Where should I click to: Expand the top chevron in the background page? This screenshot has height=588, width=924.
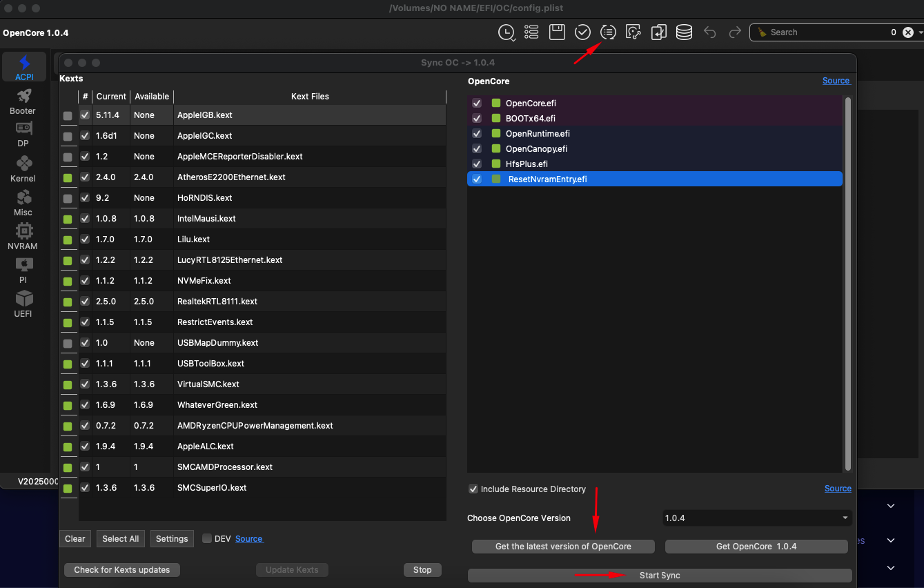click(891, 506)
